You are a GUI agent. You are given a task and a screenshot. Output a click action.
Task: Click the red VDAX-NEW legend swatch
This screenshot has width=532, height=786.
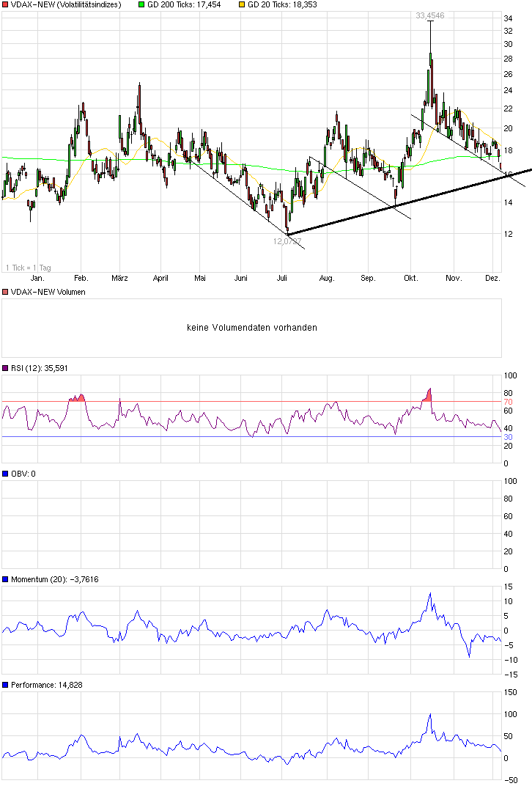[5, 5]
